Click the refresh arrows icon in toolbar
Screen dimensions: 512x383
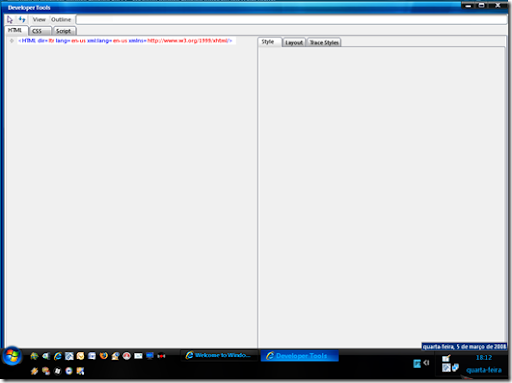point(22,19)
